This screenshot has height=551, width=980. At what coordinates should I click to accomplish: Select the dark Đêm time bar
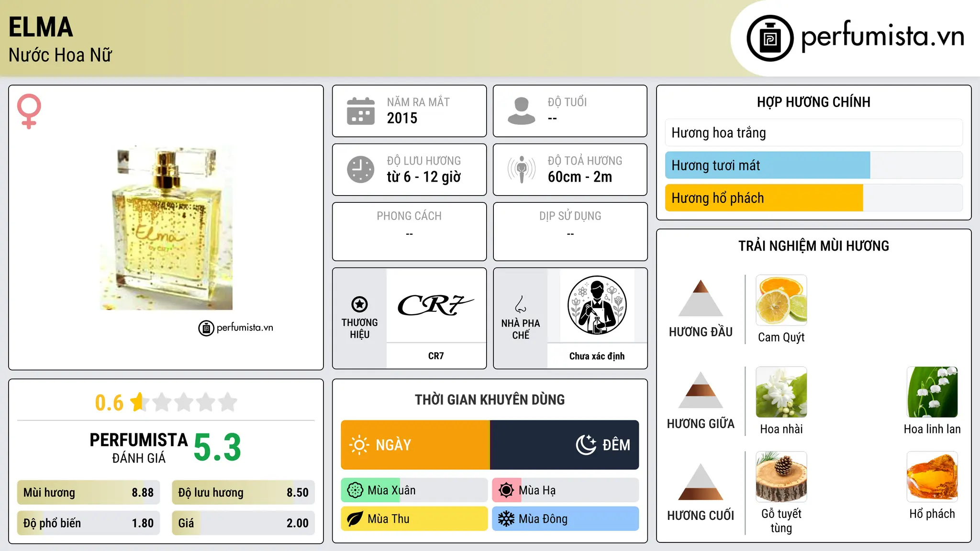565,445
